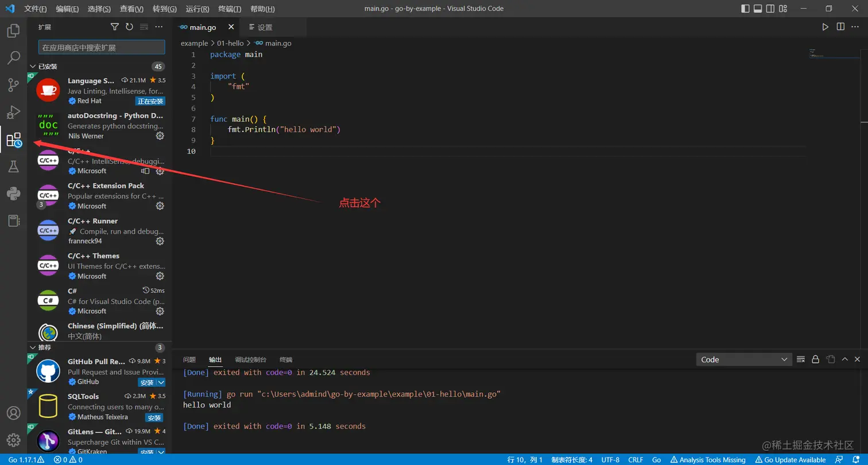Close the bottom panel
Screen dimensions: 868x465
point(858,359)
